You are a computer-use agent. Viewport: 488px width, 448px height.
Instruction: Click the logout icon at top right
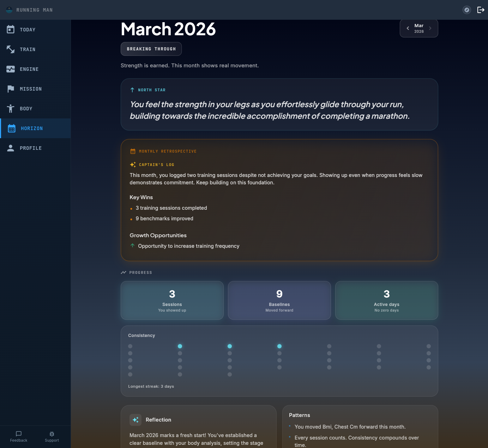[x=481, y=10]
